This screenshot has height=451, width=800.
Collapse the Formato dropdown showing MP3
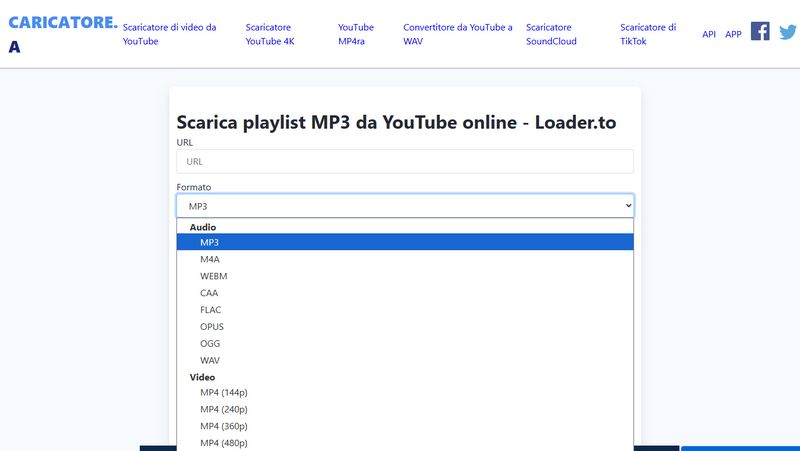click(405, 206)
